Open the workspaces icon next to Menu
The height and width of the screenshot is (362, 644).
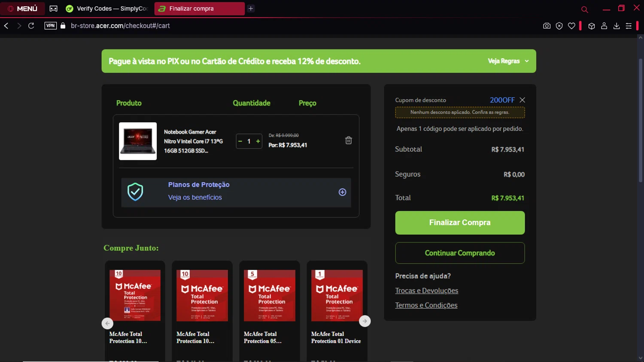click(x=54, y=9)
